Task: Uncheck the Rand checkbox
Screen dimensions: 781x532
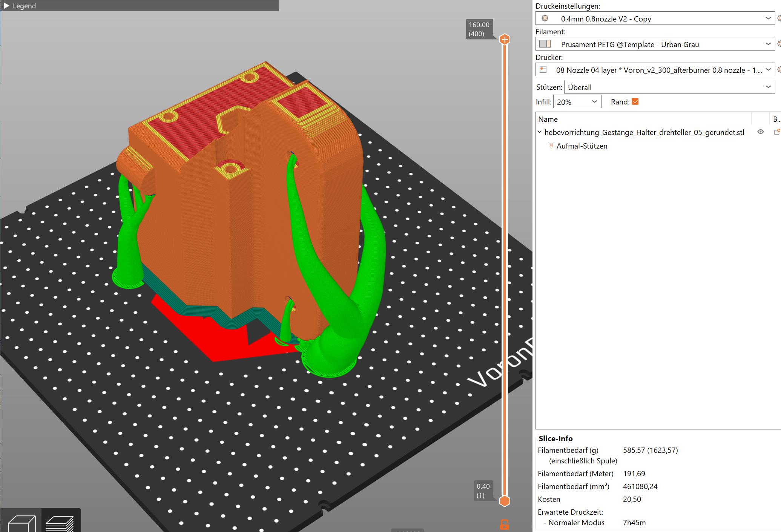Action: click(x=635, y=101)
